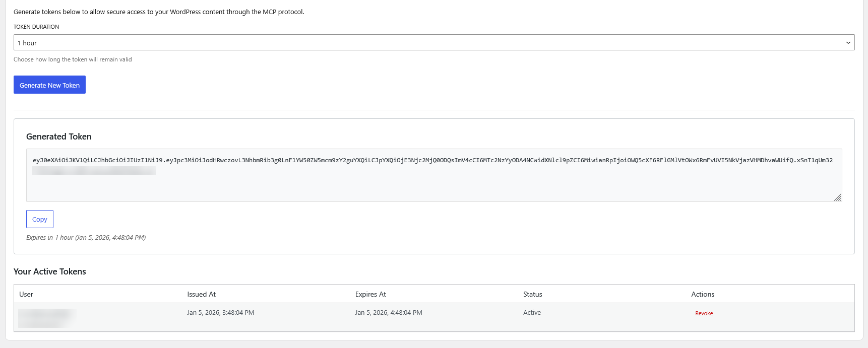
Task: Click the Expires At column header
Action: 370,294
